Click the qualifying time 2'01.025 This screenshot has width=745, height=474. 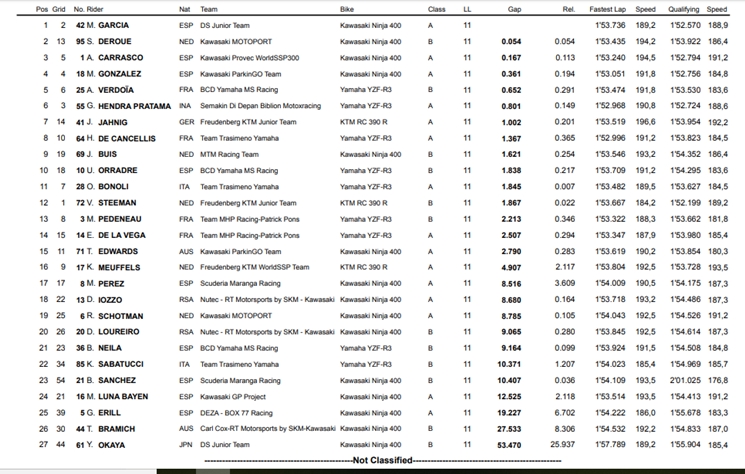point(685,380)
